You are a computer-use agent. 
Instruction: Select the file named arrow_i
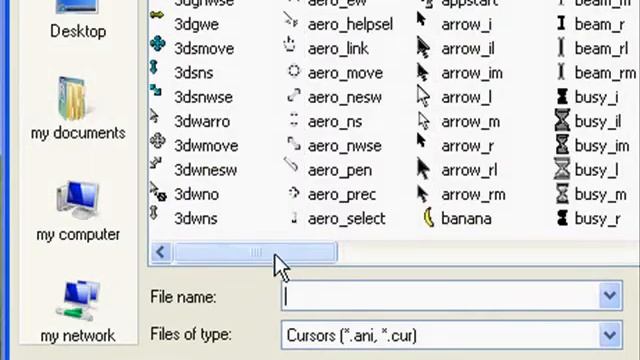(x=466, y=24)
